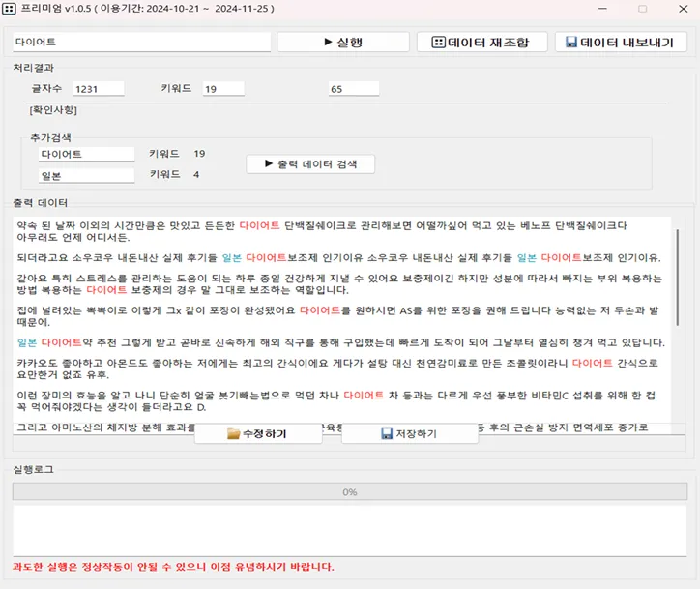700x589 pixels.
Task: Click the field showing 65
Action: 354,89
